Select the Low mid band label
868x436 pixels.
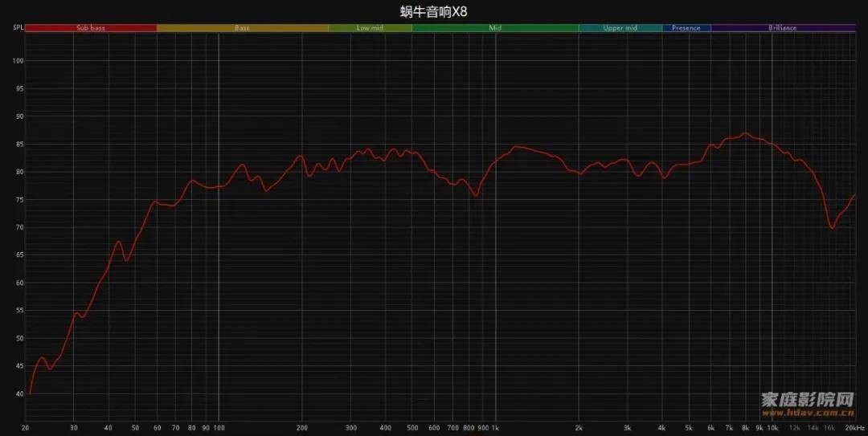pos(370,28)
